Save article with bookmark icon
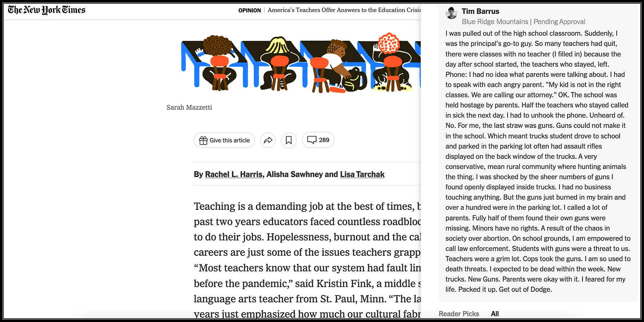The image size is (644, 322). (x=289, y=140)
